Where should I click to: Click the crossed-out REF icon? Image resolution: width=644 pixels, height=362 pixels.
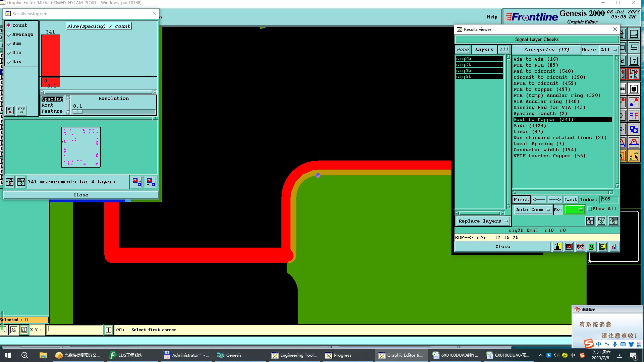pyautogui.click(x=580, y=247)
